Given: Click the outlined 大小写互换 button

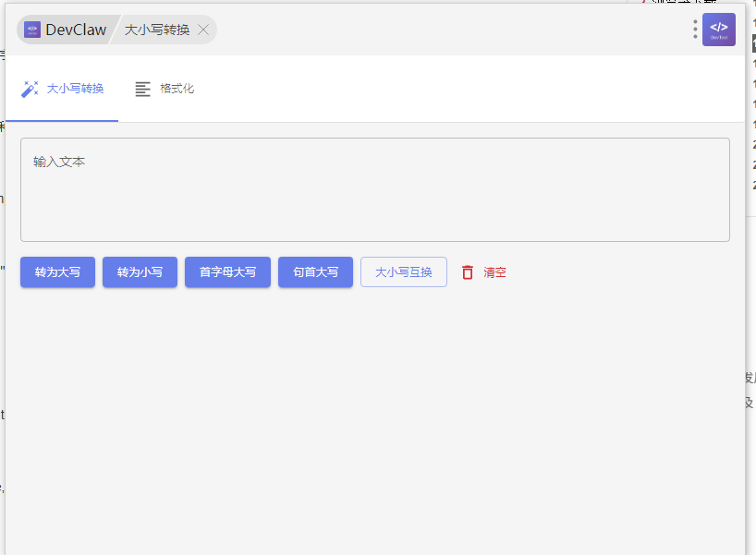Looking at the screenshot, I should tap(404, 272).
